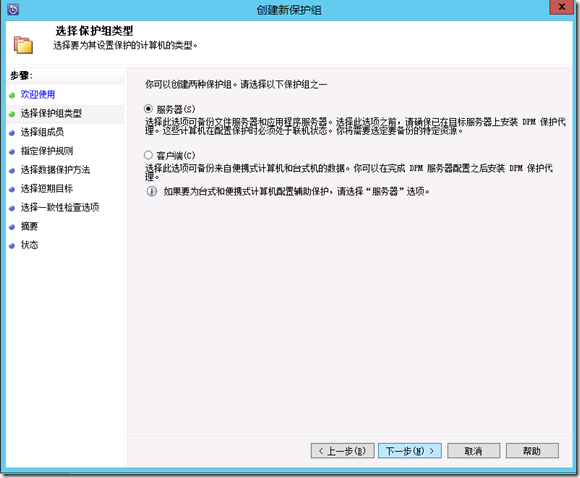
Task: Click blue bullet next to 指定保护规则
Action: (12, 152)
